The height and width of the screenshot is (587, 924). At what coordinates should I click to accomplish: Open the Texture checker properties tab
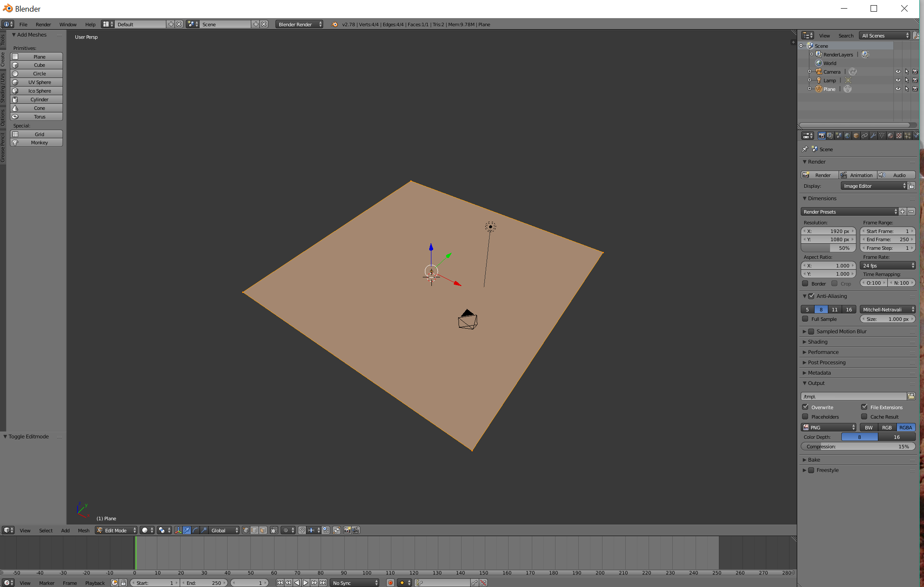(x=899, y=136)
